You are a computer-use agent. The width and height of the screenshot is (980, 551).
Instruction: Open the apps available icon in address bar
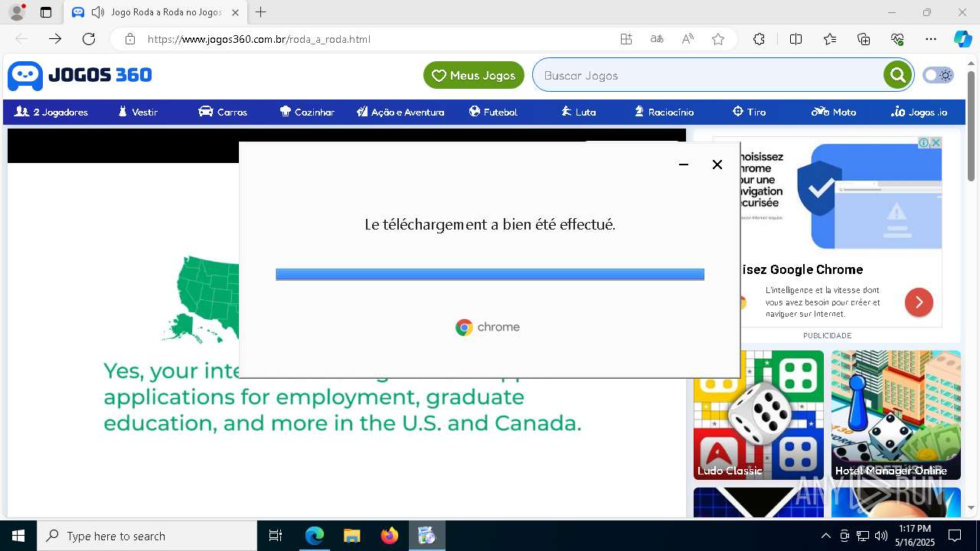point(626,39)
